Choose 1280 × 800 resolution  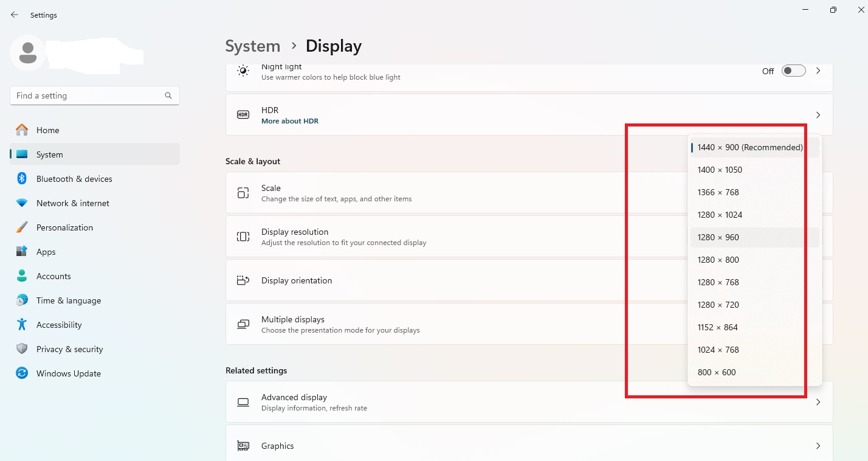(x=755, y=260)
